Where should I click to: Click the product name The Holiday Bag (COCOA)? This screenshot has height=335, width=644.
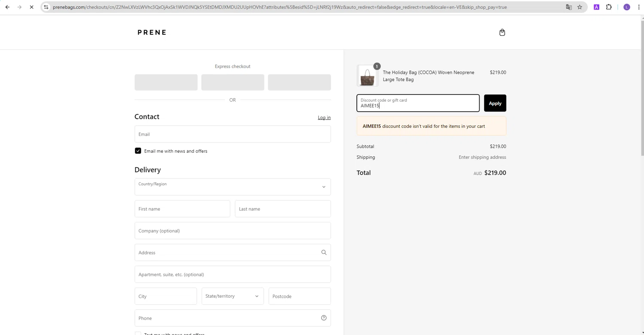tap(428, 76)
